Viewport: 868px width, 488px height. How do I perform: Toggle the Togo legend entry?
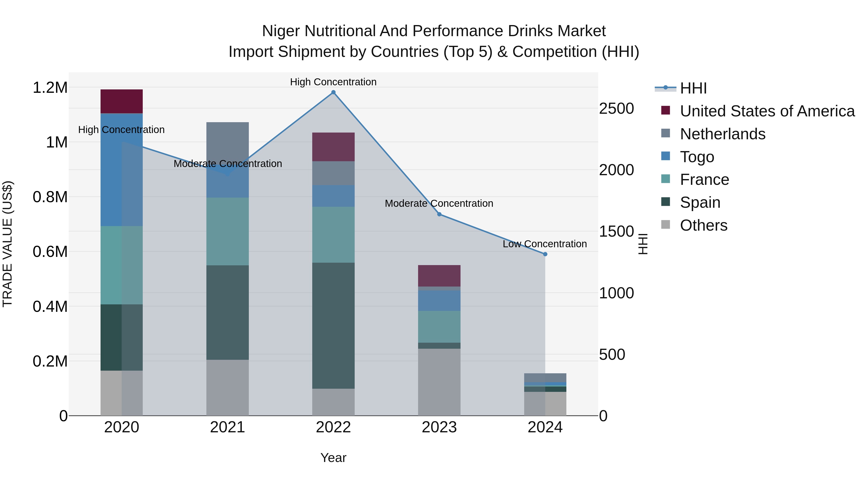pos(687,157)
